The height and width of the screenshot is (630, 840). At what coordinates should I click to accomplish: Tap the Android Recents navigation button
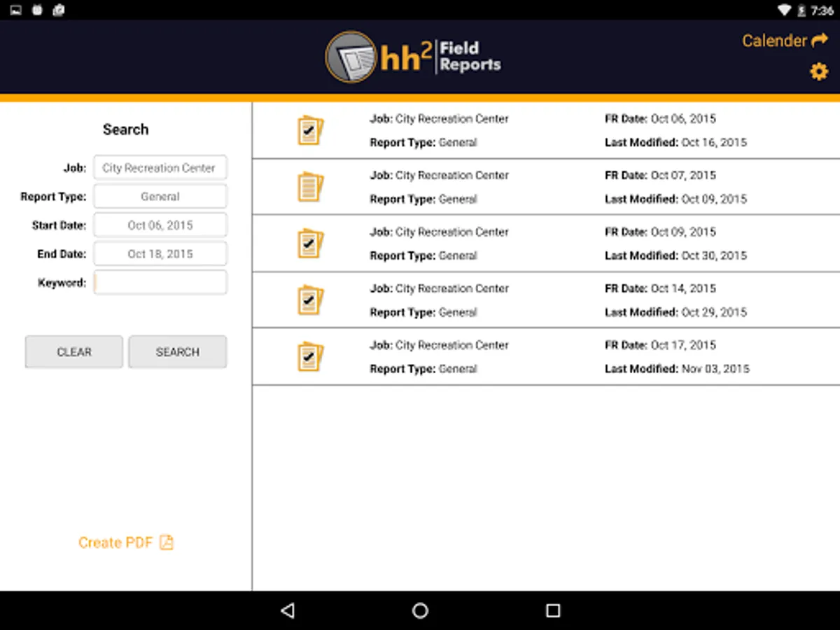(x=553, y=610)
